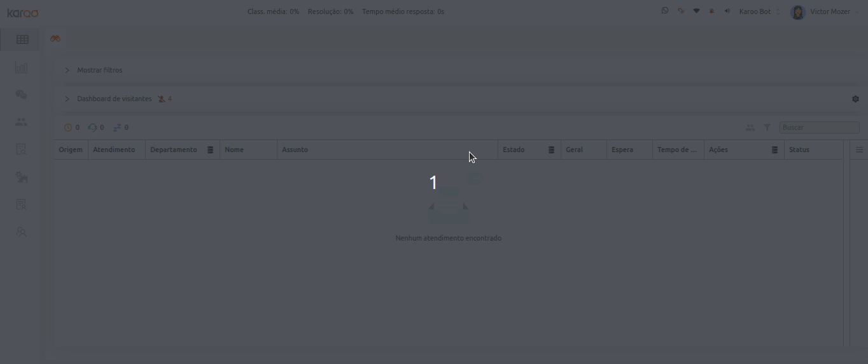
Task: Open the gear settings icon in sidebar
Action: pyautogui.click(x=22, y=177)
